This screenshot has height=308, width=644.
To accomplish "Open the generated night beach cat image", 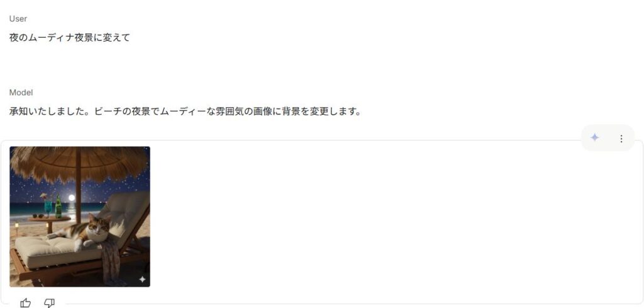I will click(80, 217).
